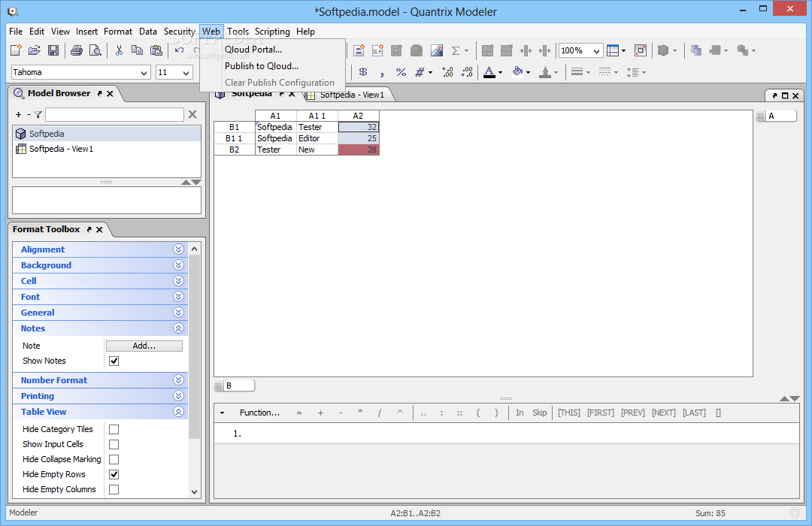Click the Skip formula button

coord(539,413)
